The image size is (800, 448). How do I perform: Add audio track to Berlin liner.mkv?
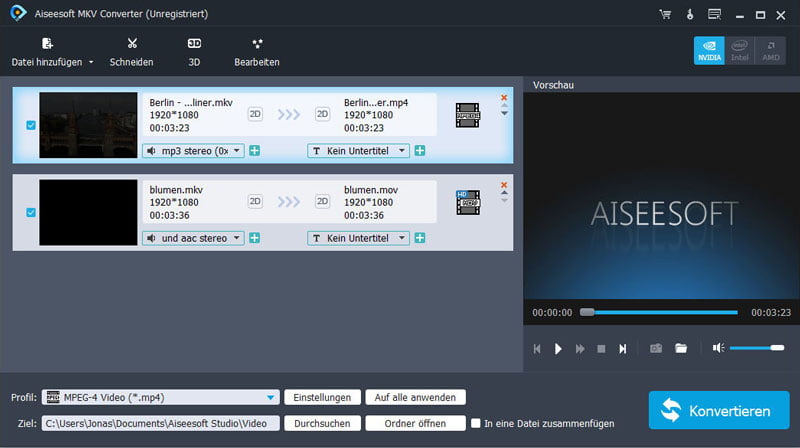(255, 151)
